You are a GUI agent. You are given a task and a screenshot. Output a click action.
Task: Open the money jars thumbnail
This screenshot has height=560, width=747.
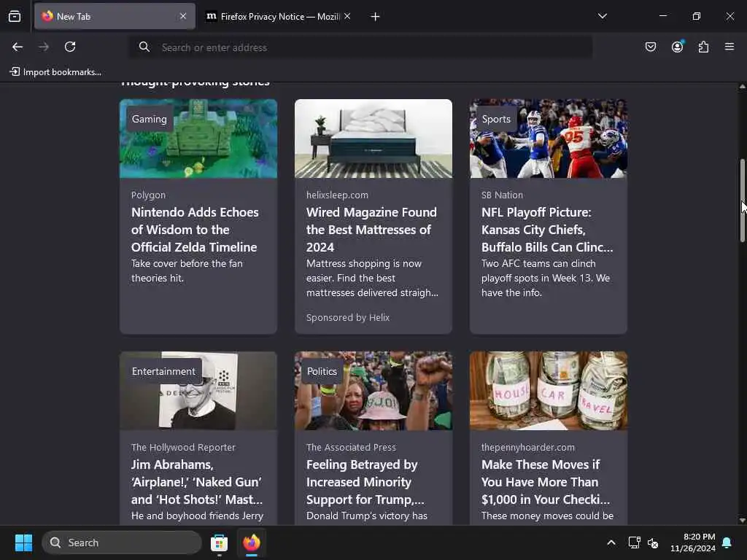pos(549,391)
